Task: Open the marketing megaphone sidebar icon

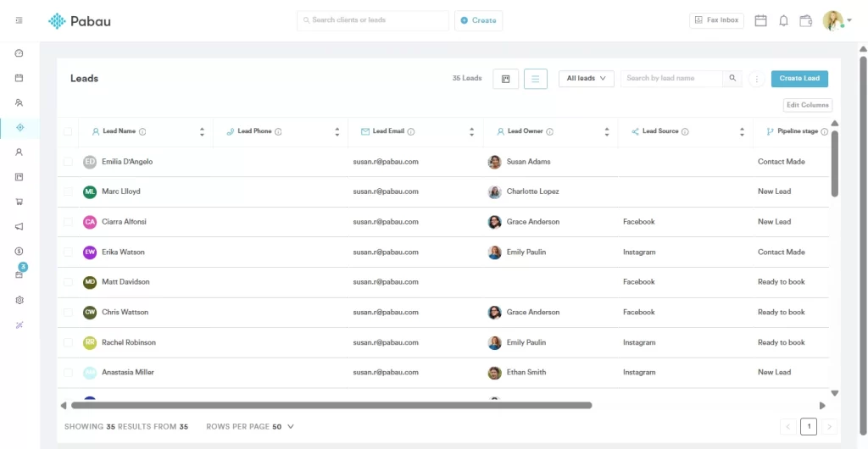Action: (19, 226)
